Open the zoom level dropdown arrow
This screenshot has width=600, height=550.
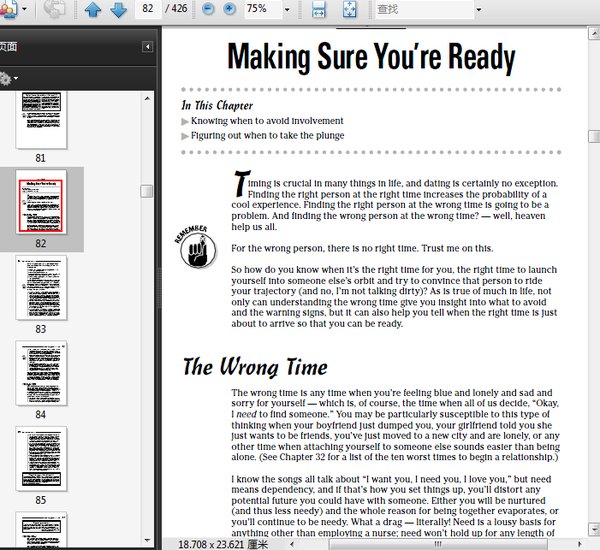[287, 10]
